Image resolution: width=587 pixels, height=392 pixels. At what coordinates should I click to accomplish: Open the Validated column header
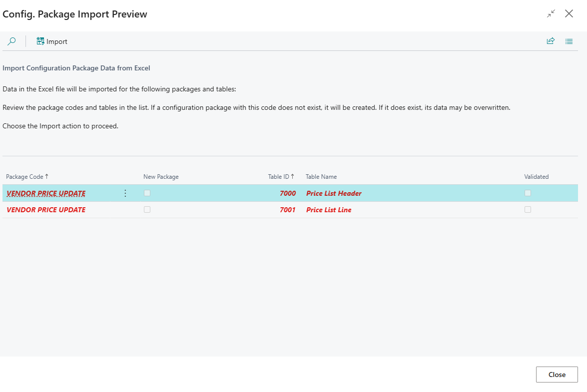(537, 177)
